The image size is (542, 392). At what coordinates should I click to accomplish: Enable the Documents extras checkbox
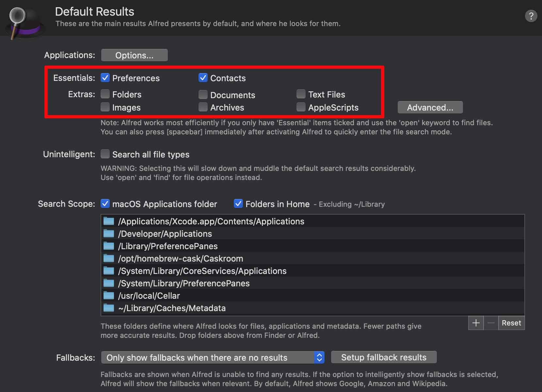point(203,95)
